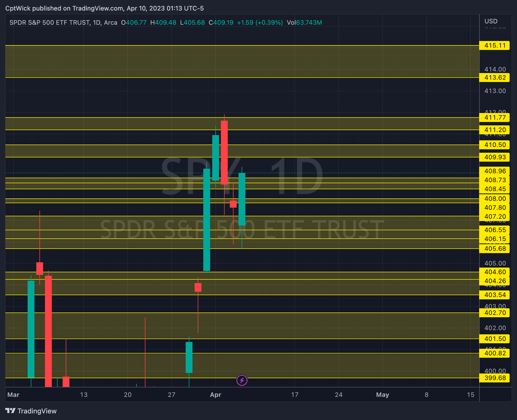517x420 pixels.
Task: Select the 410.50 price level label
Action: pyautogui.click(x=494, y=145)
